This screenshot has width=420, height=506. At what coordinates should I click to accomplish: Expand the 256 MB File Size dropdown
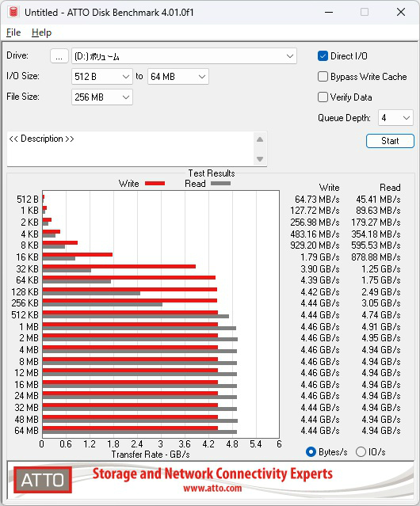tap(102, 97)
